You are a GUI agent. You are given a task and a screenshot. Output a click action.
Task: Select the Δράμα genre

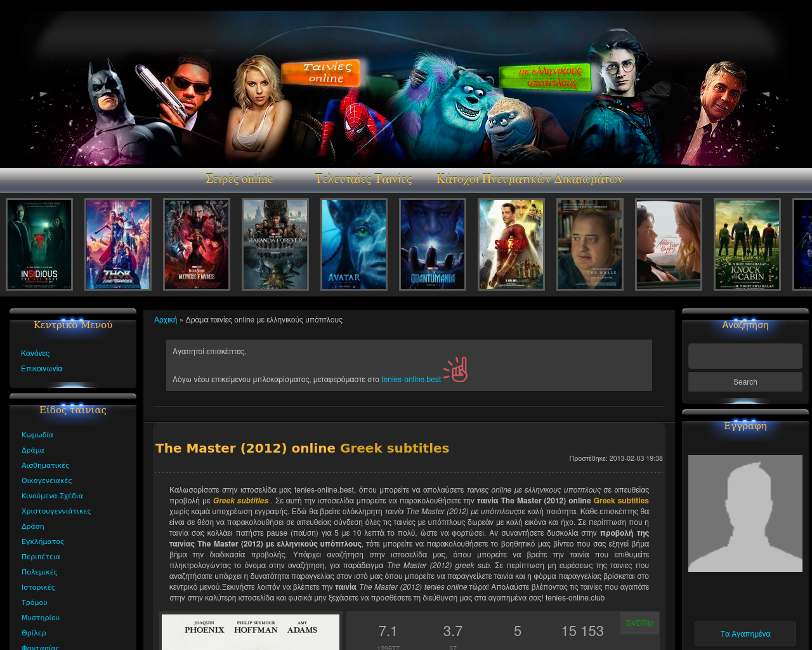(x=33, y=450)
